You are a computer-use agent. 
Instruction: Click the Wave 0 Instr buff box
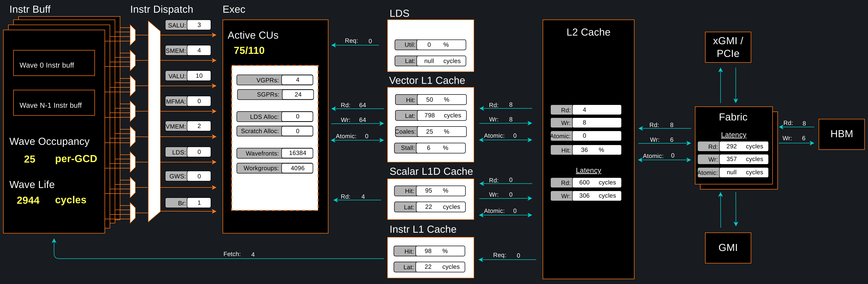click(x=54, y=63)
